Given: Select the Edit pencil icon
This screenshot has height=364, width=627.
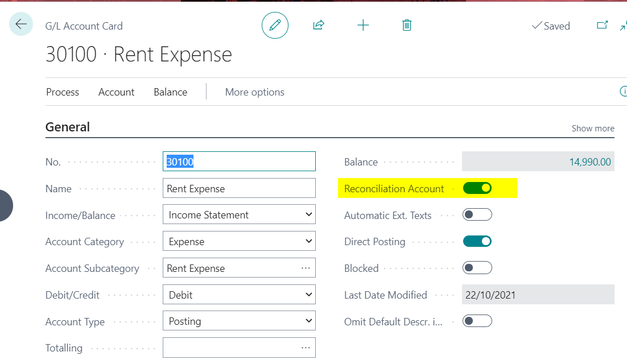Looking at the screenshot, I should 275,25.
